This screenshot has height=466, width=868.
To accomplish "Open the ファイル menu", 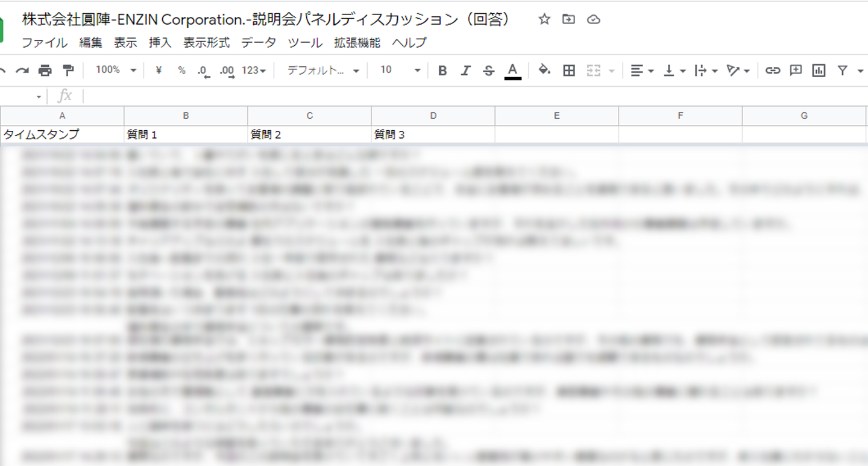I will pyautogui.click(x=45, y=43).
